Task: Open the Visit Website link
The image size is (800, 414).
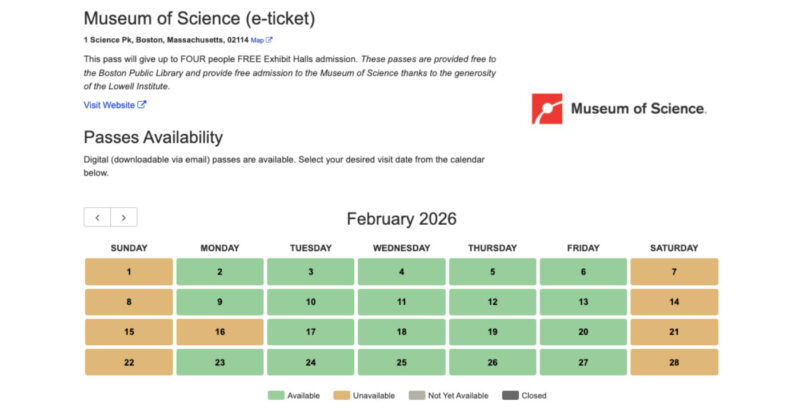Action: (115, 105)
